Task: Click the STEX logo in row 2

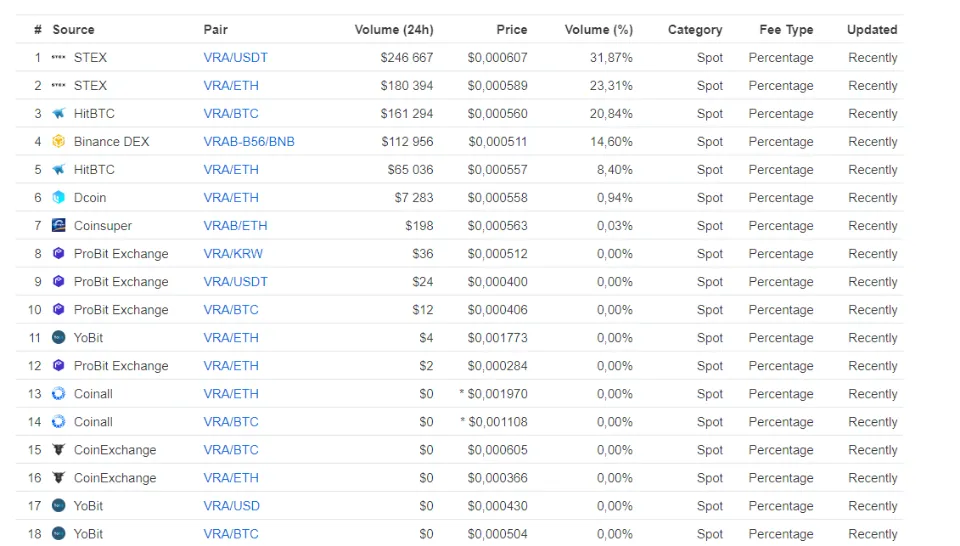Action: [58, 86]
